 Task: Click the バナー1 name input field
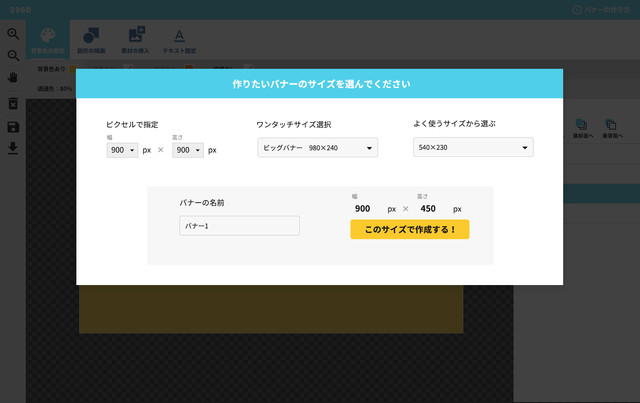click(239, 226)
